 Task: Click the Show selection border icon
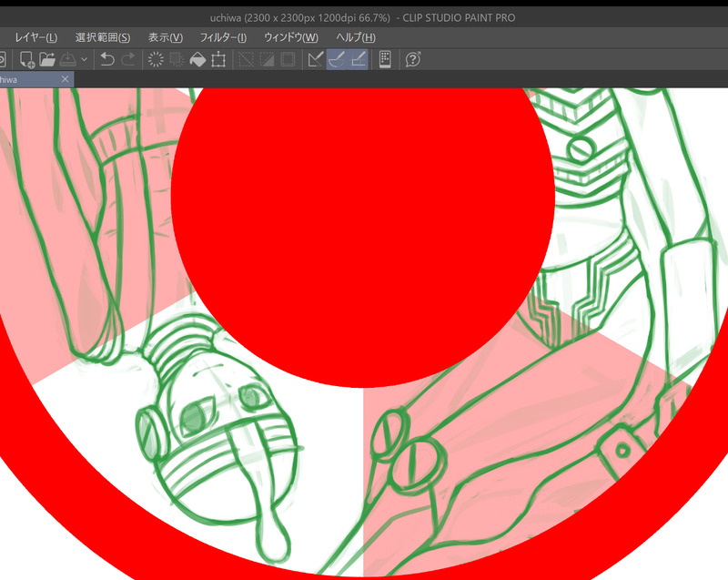coord(288,59)
